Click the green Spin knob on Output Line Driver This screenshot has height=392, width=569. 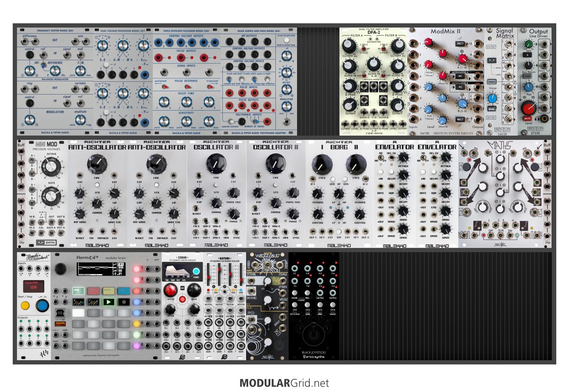[529, 44]
